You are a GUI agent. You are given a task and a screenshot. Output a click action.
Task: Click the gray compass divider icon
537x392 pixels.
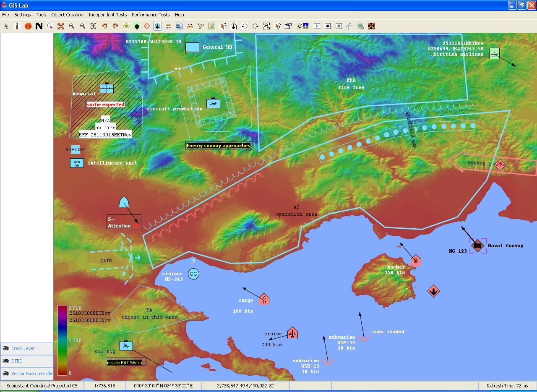[349, 26]
